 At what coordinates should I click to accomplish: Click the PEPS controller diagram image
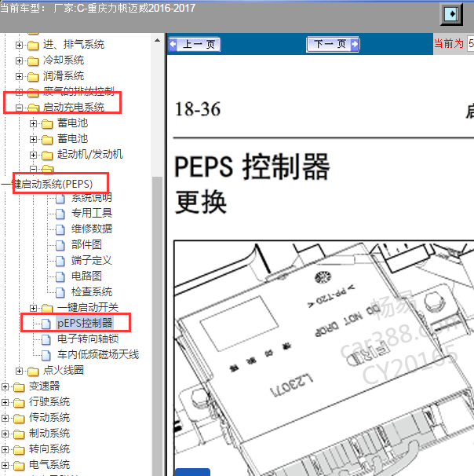tap(324, 358)
